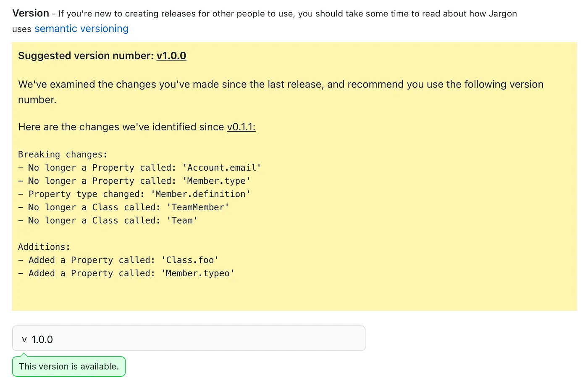Viewport: 588px width, 386px height.
Task: Click the 'Member.definition' type change entry
Action: (134, 194)
